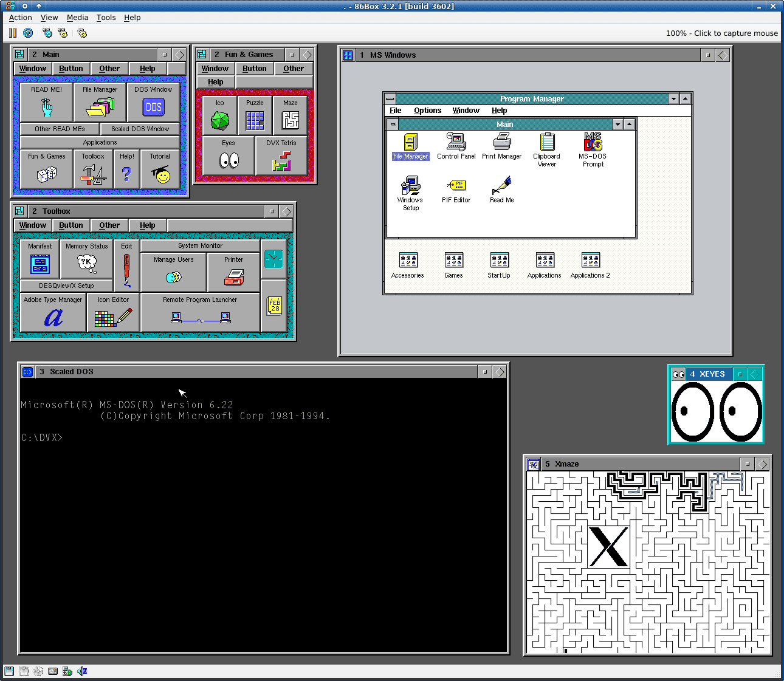This screenshot has height=681, width=784.
Task: Open the Xmaze window system icon
Action: pyautogui.click(x=533, y=464)
